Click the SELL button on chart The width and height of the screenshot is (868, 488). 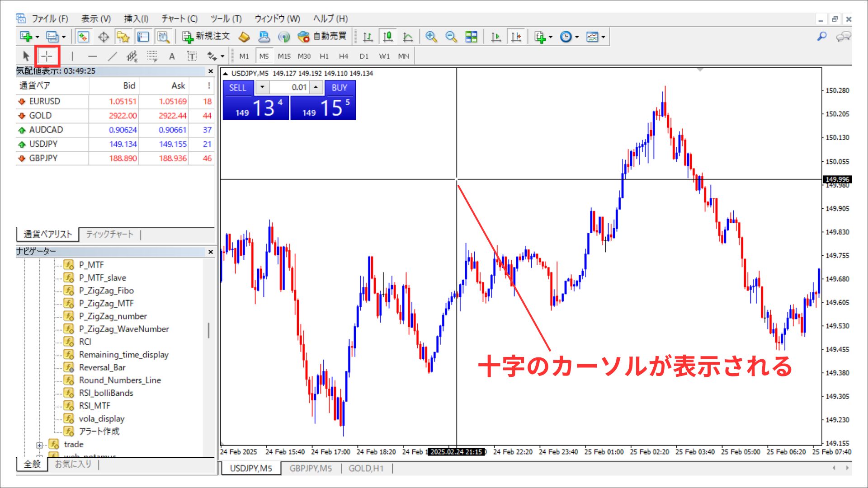pos(238,88)
